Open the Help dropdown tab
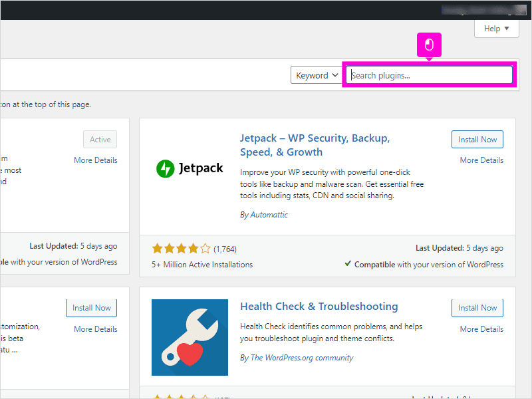The image size is (532, 399). (x=496, y=29)
